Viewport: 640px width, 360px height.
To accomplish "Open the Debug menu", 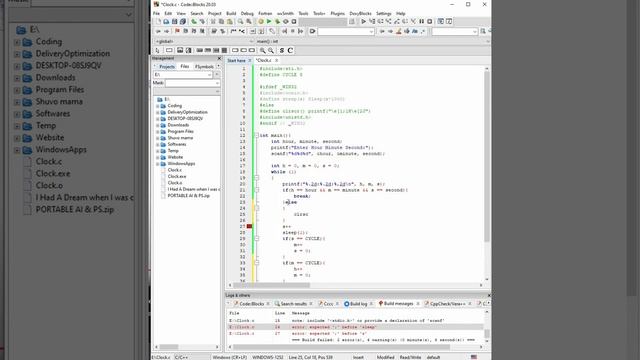I will coord(247,13).
